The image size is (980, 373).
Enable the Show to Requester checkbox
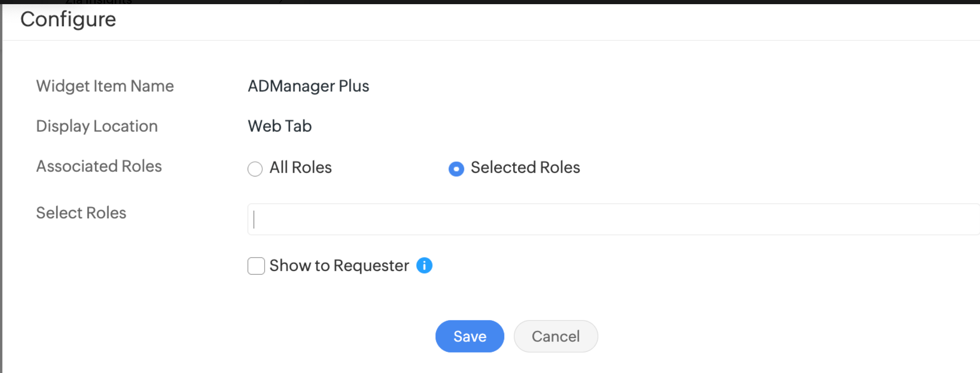click(x=256, y=266)
